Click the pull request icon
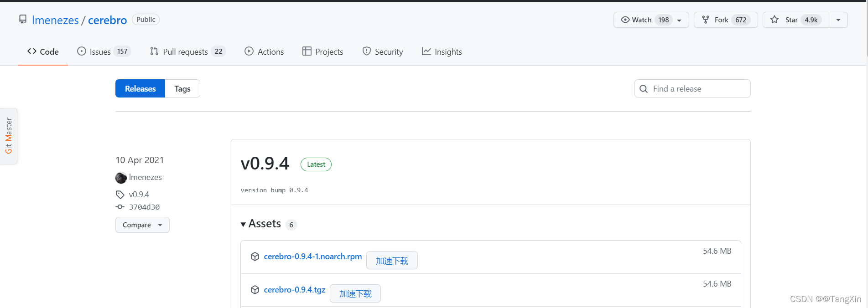868x308 pixels. point(154,51)
